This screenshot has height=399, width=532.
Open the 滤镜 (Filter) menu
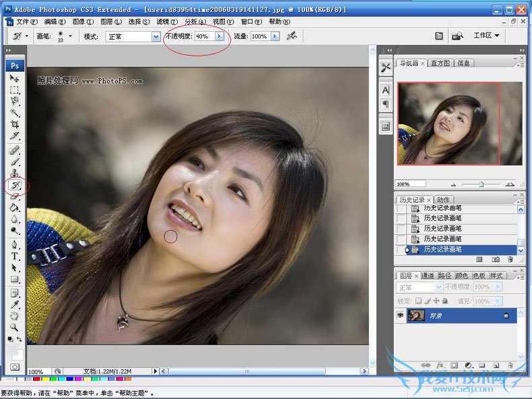coord(164,22)
